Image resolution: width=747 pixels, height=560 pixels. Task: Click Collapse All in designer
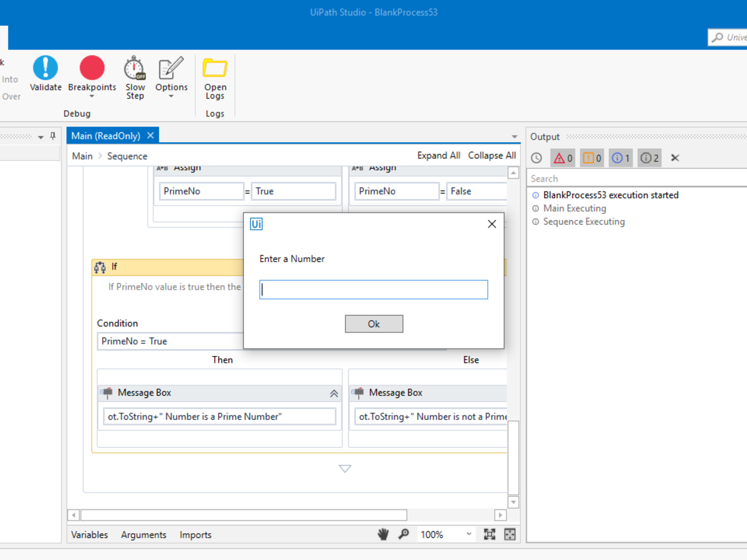click(x=492, y=155)
